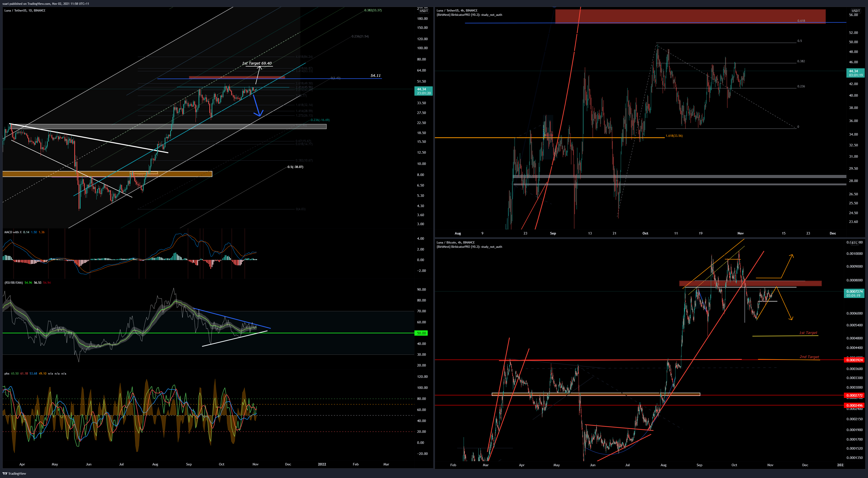Click 'Aug' on the daily chart time axis
The image size is (868, 478).
[155, 464]
